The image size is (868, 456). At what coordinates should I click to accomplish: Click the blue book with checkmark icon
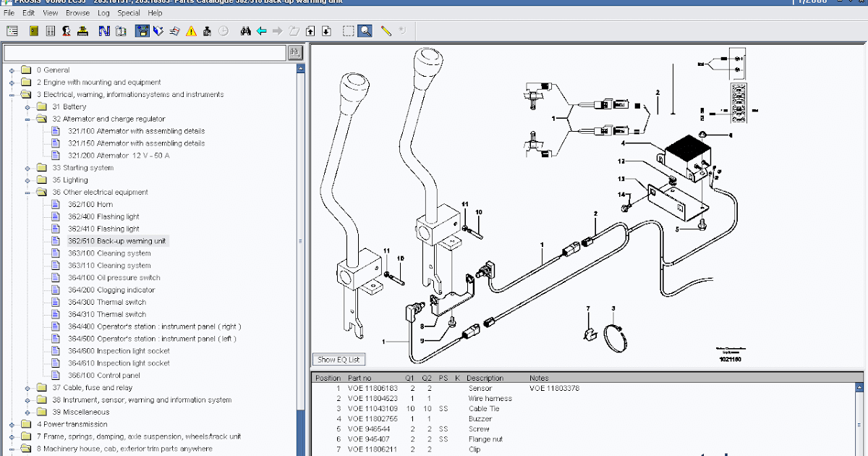158,31
